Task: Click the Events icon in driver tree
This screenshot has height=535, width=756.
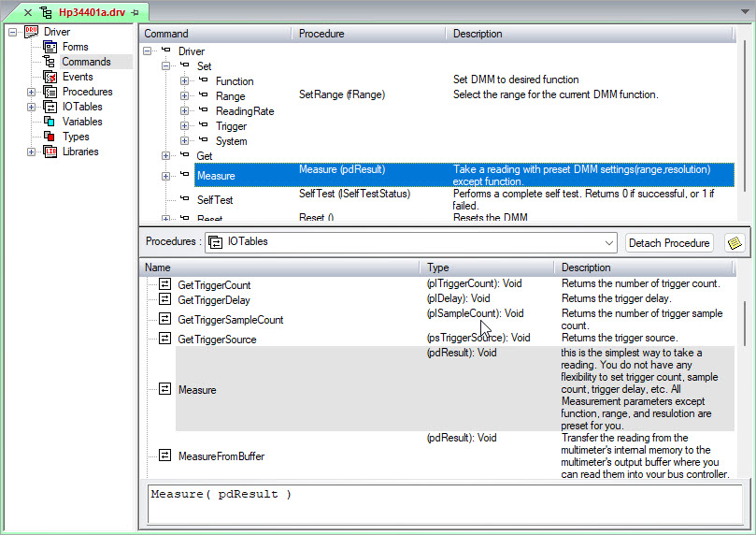Action: pyautogui.click(x=50, y=77)
